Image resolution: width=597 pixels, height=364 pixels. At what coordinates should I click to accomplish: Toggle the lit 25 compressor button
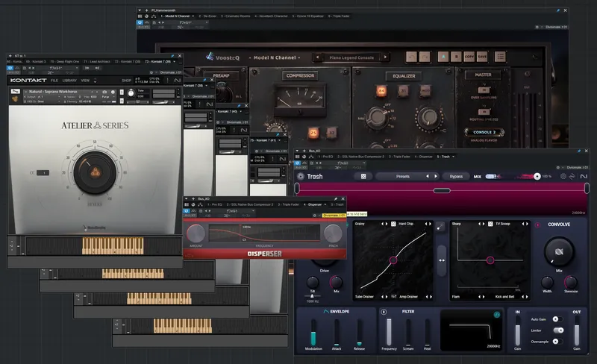coord(313,133)
